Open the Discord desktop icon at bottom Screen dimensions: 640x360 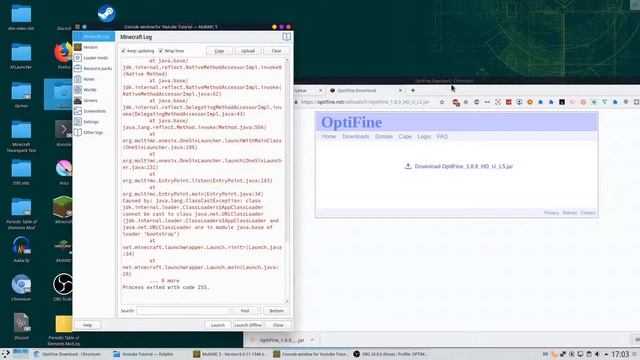click(21, 326)
